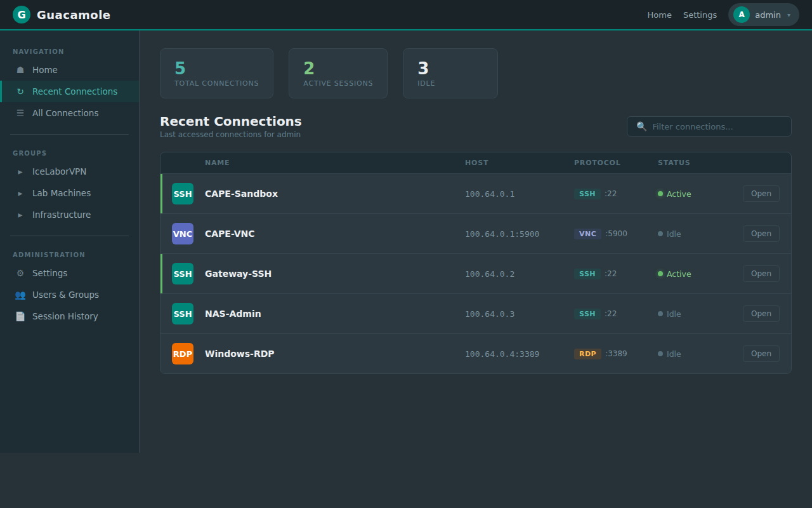Open the admin user dropdown caret
The image size is (812, 508).
pyautogui.click(x=789, y=15)
